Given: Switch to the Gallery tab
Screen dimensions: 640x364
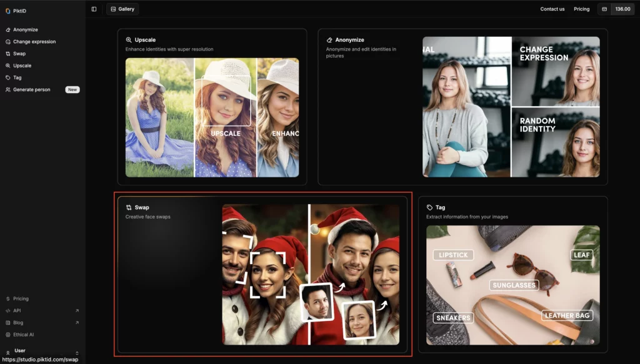Looking at the screenshot, I should point(122,9).
